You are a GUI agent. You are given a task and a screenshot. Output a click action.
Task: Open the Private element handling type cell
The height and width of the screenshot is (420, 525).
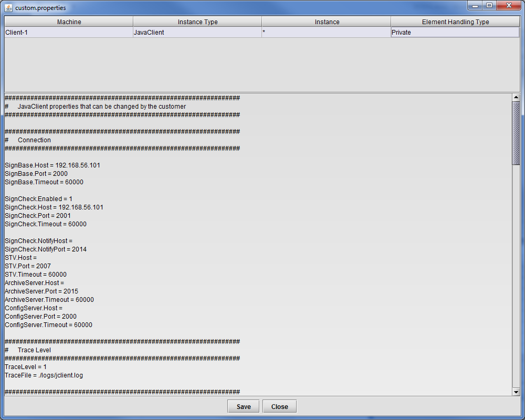(x=455, y=32)
